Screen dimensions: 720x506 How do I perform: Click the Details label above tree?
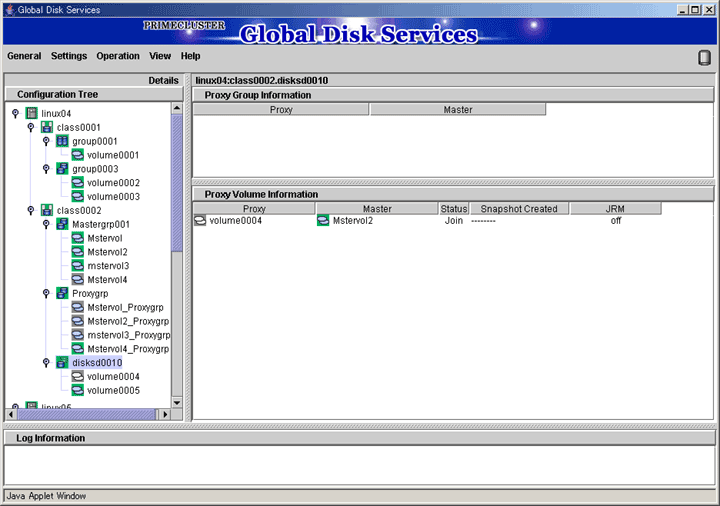[x=163, y=80]
